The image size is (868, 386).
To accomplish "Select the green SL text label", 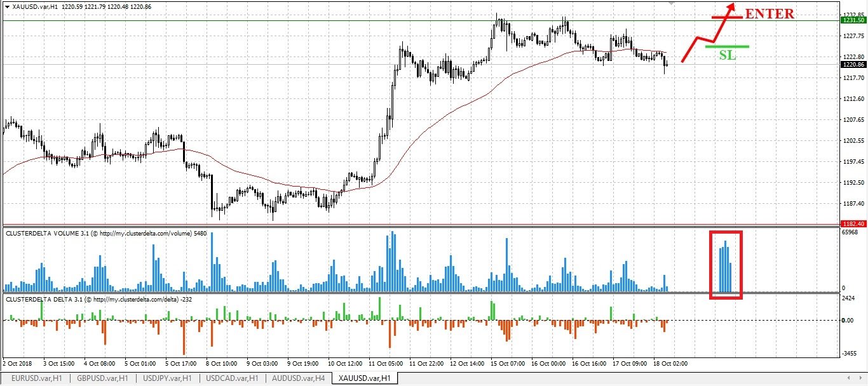I will tap(728, 55).
